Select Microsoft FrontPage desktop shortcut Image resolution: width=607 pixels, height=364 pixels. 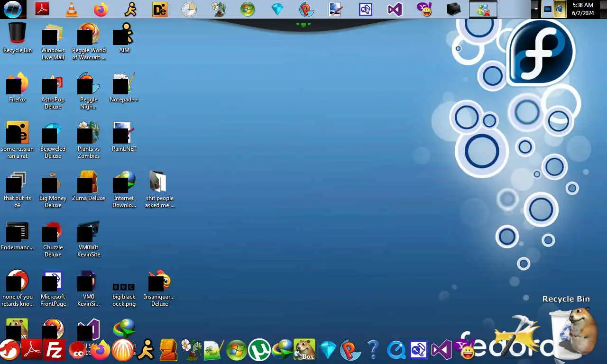click(x=53, y=288)
